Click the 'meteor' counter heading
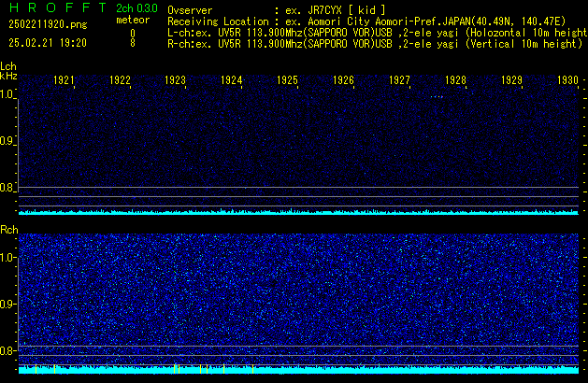 pos(133,20)
